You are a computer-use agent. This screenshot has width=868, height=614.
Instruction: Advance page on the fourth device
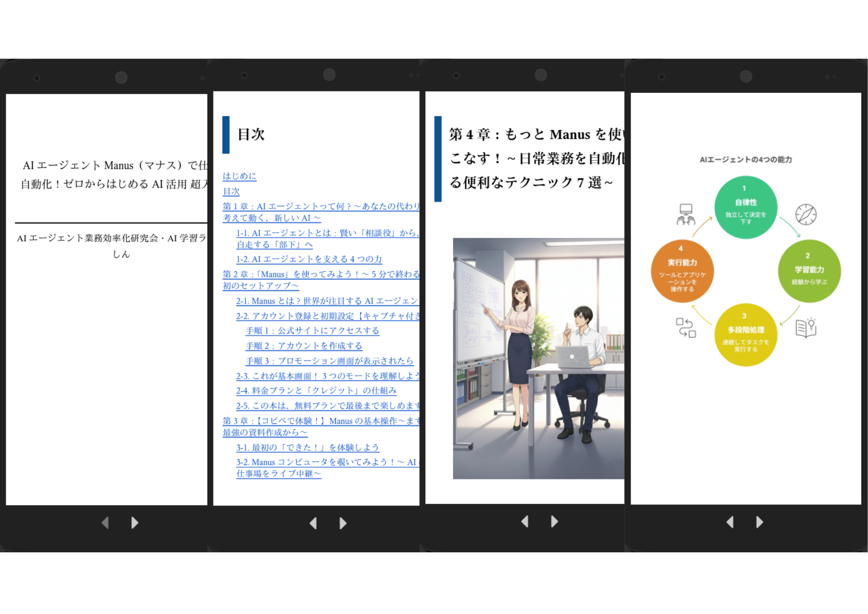[x=759, y=522]
